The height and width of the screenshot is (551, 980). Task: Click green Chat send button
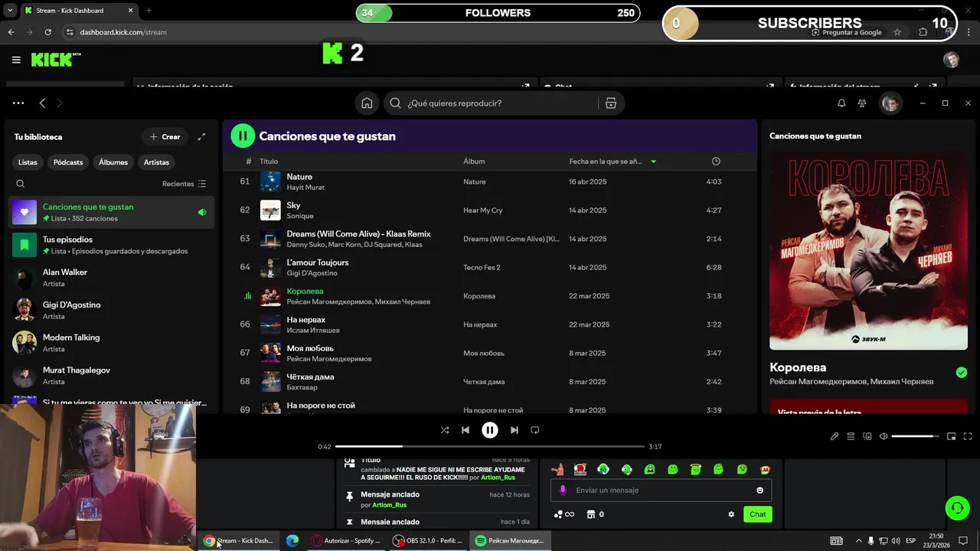tap(757, 514)
